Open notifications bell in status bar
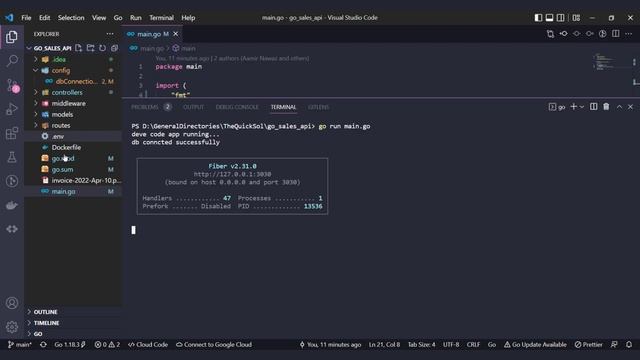The height and width of the screenshot is (360, 640). coord(629,344)
